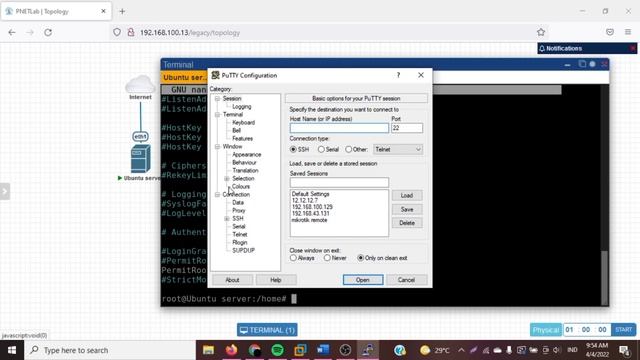The height and width of the screenshot is (360, 640).
Task: Click the Save session button
Action: pos(407,209)
